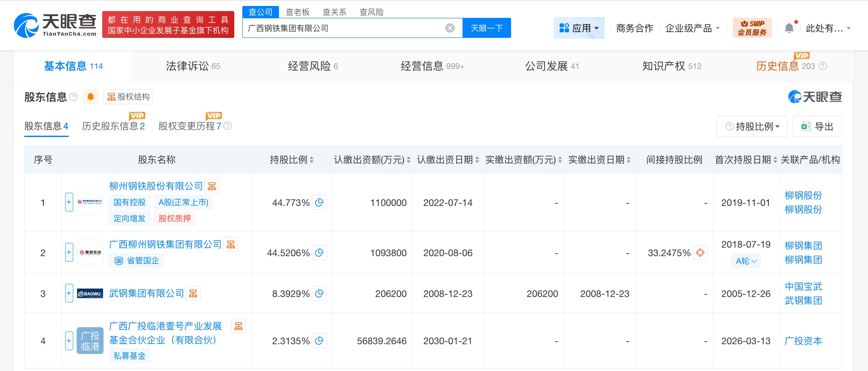Expand the 武钢集团 row plus toggle

(69, 294)
